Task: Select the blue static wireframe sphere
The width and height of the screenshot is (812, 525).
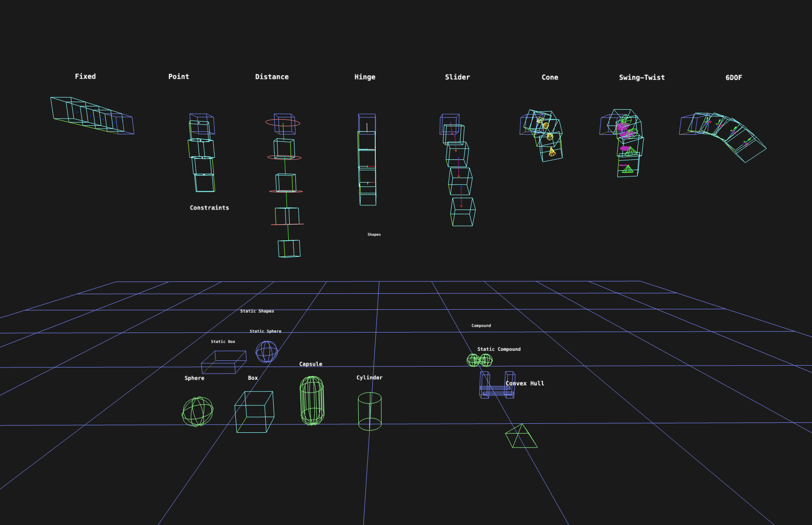Action: (x=267, y=352)
